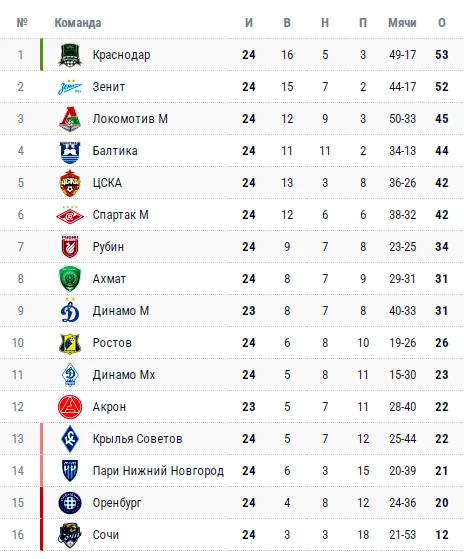The width and height of the screenshot is (464, 559).
Task: Click the И games played header
Action: [249, 23]
